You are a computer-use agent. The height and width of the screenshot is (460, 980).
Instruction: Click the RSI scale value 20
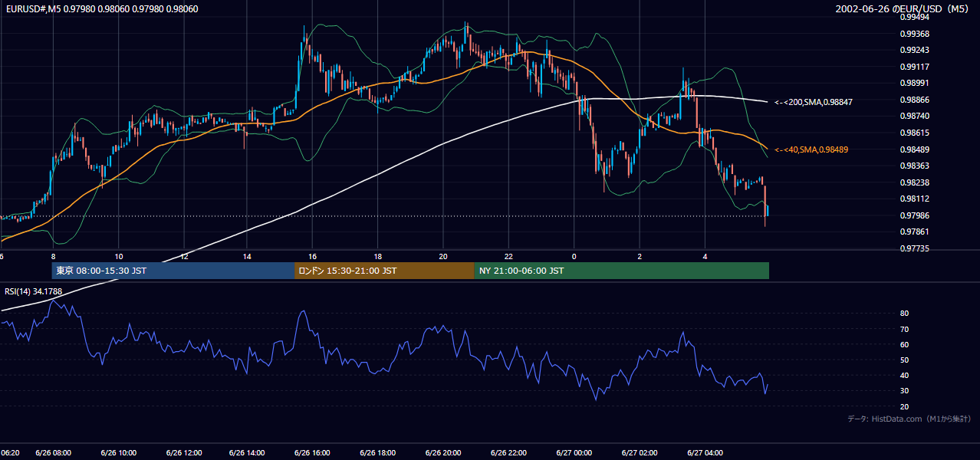click(x=905, y=406)
